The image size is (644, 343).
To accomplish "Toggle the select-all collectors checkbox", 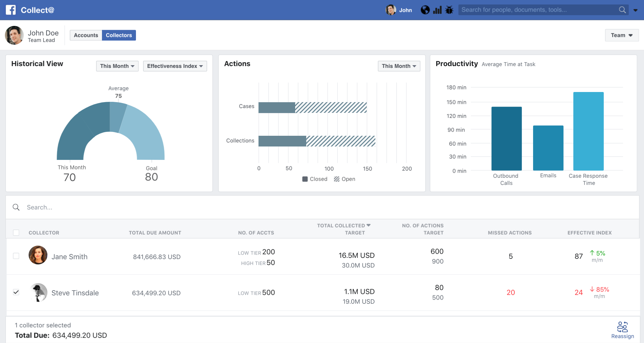I will tap(16, 233).
